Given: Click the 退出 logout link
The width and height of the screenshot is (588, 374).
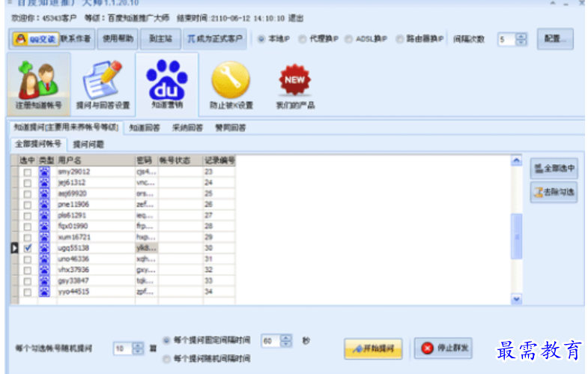Looking at the screenshot, I should point(296,18).
